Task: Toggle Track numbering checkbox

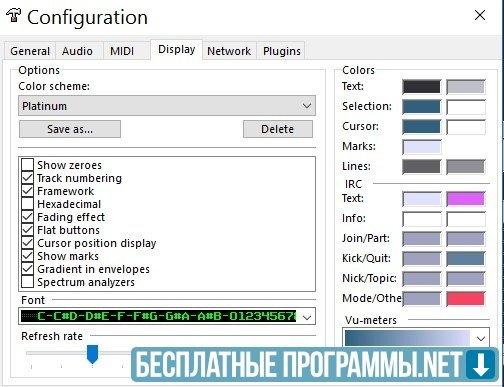Action: [27, 178]
